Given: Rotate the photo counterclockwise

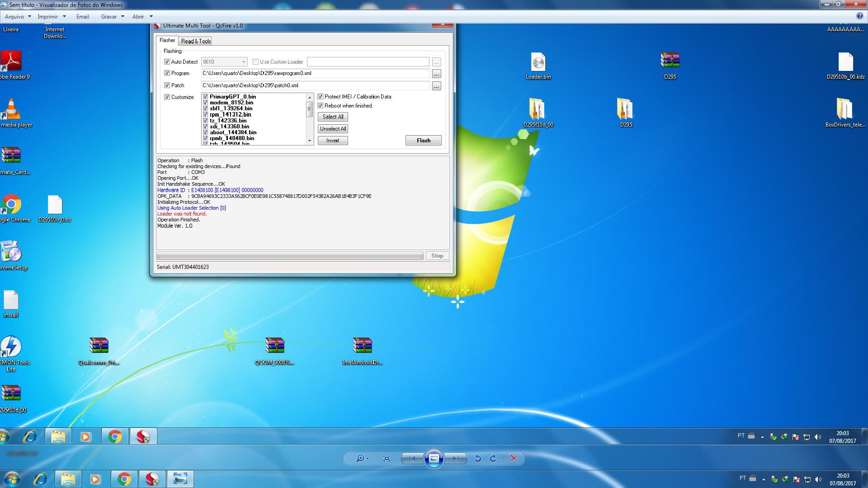Looking at the screenshot, I should 478,458.
